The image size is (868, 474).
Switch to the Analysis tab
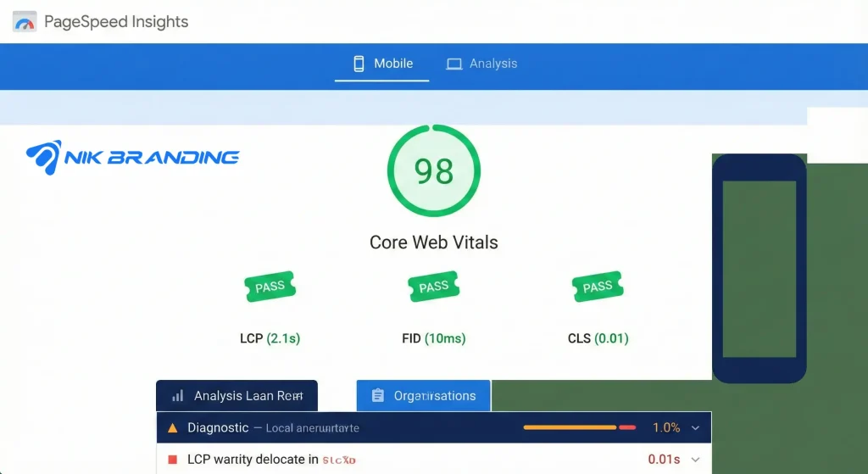pos(481,64)
